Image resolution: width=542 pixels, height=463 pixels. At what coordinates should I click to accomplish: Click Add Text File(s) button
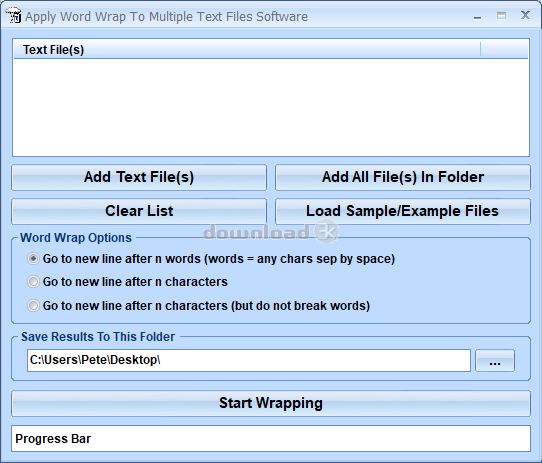(x=139, y=177)
